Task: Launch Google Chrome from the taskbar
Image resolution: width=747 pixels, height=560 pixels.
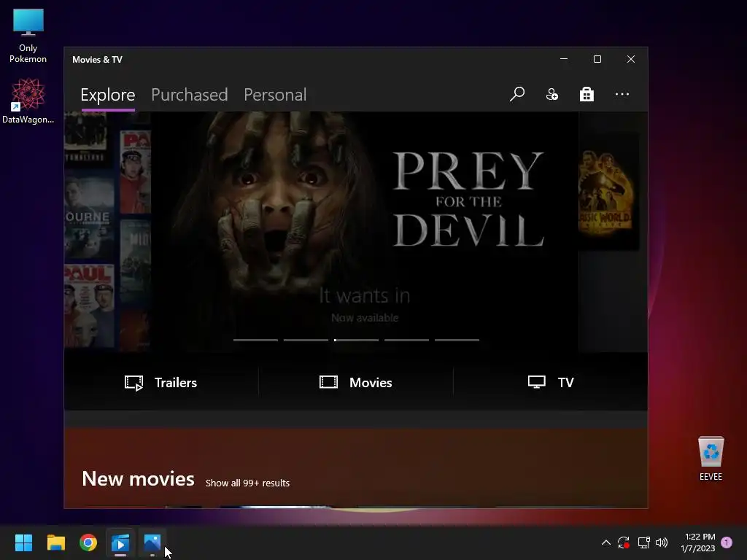Action: [88, 542]
